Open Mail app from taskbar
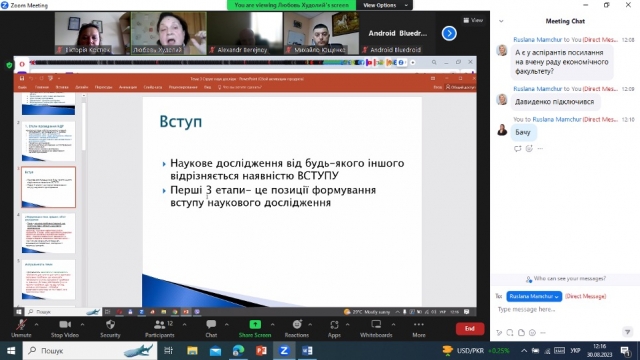This screenshot has width=640, height=360. [216, 351]
